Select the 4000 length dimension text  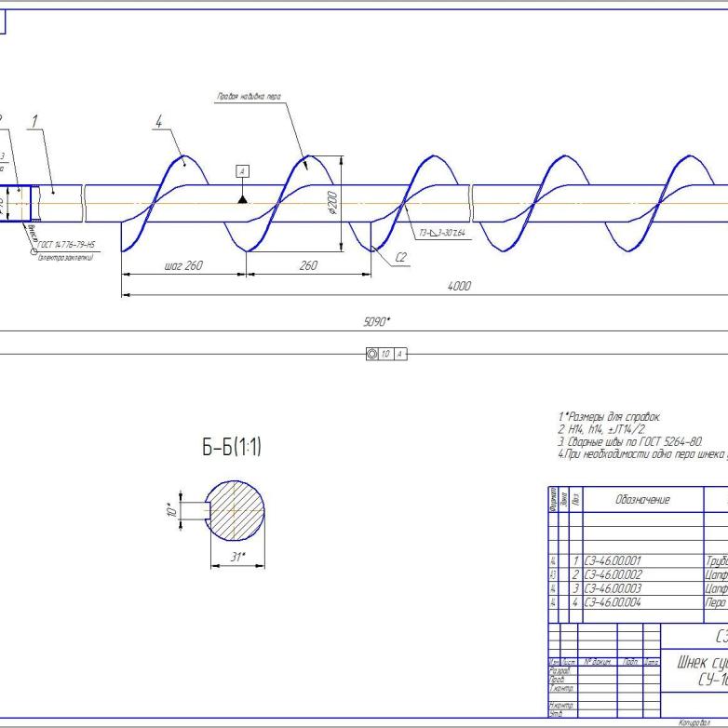tap(459, 286)
